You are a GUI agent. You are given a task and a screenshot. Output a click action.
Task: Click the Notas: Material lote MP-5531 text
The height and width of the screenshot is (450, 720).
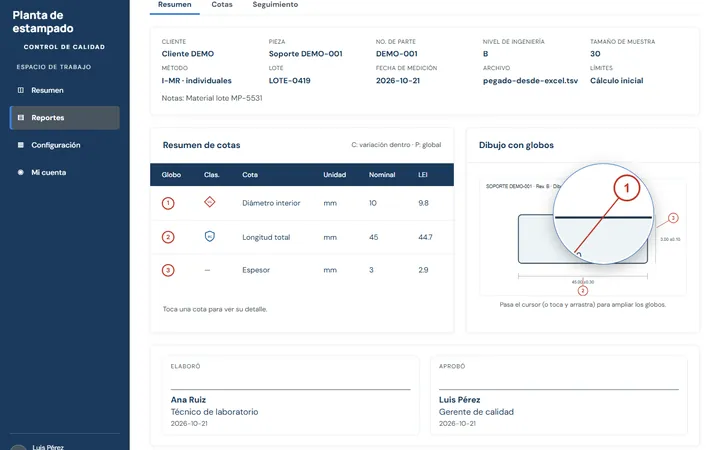[x=212, y=98]
